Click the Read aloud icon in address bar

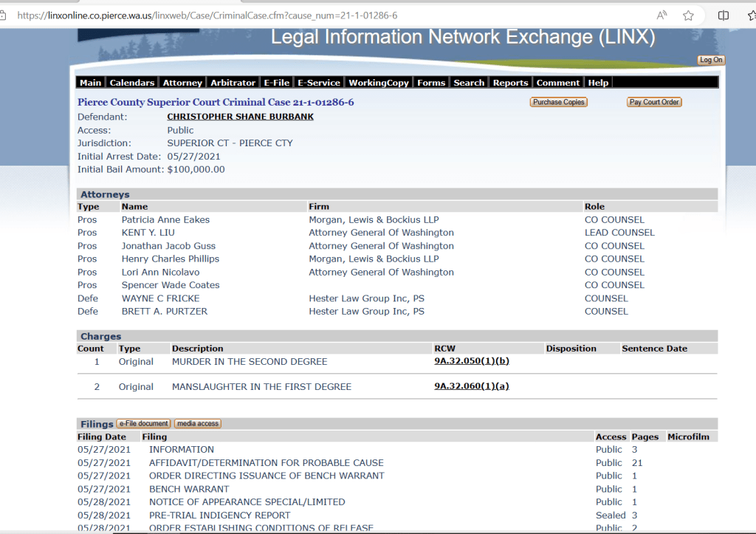[661, 16]
